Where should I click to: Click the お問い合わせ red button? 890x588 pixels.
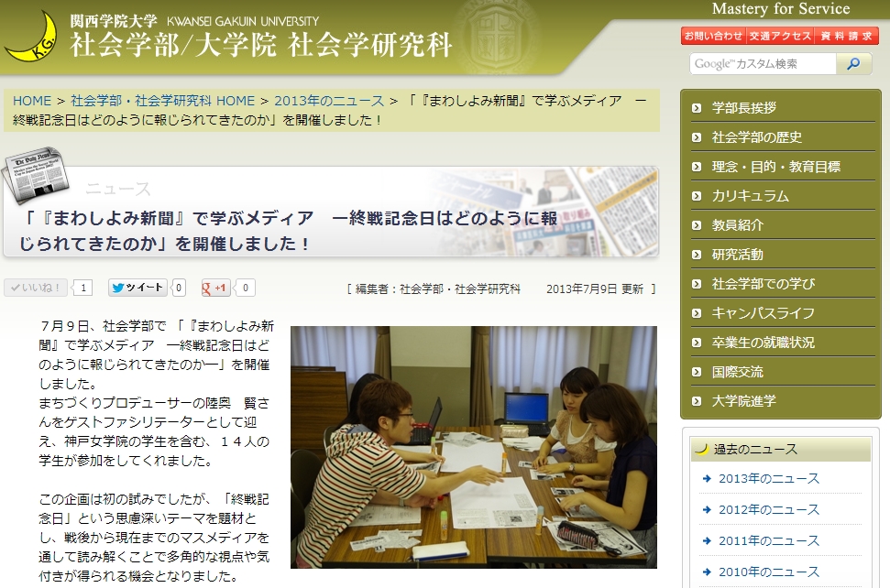click(x=712, y=37)
